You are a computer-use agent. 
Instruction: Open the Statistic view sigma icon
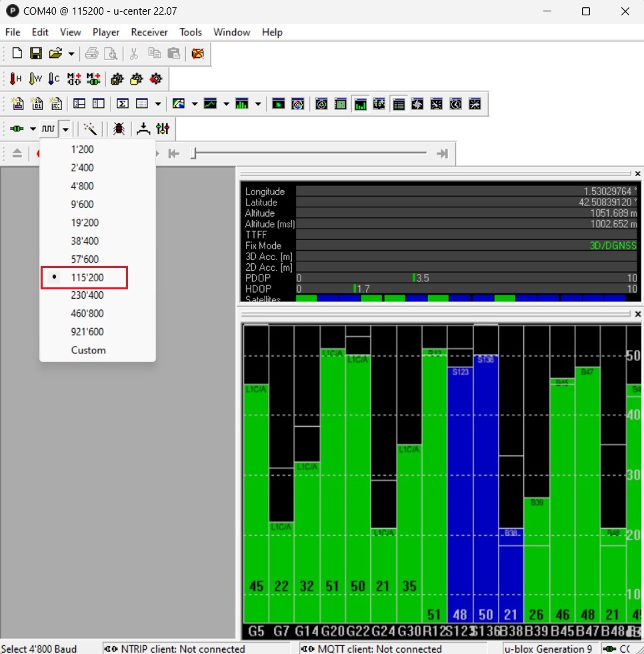(x=122, y=104)
